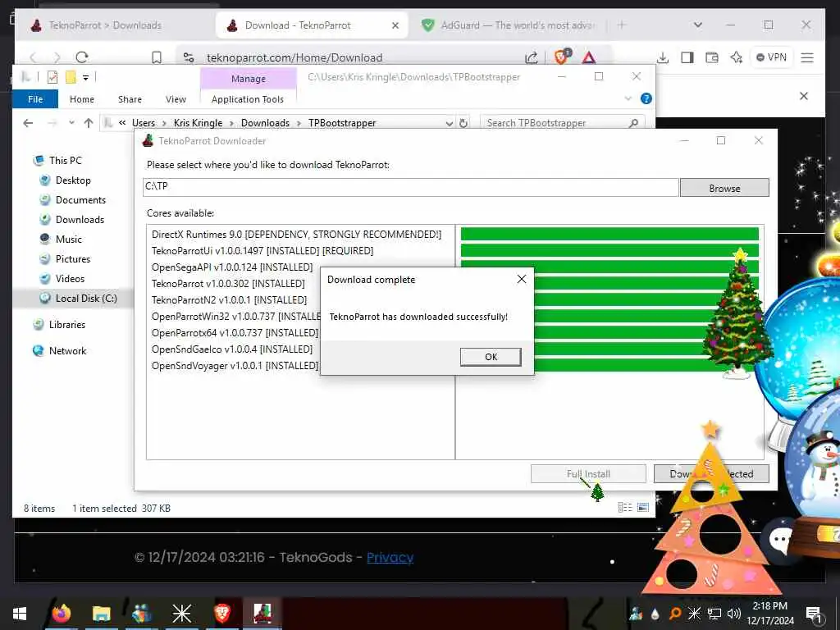The height and width of the screenshot is (630, 840).
Task: Click the Explorer refresh button
Action: (x=463, y=123)
